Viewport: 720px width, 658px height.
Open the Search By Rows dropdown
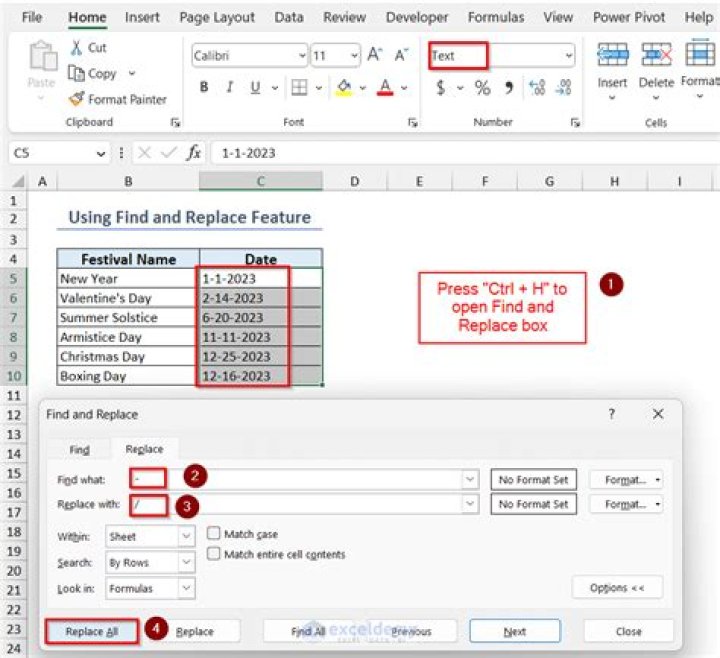pos(186,562)
